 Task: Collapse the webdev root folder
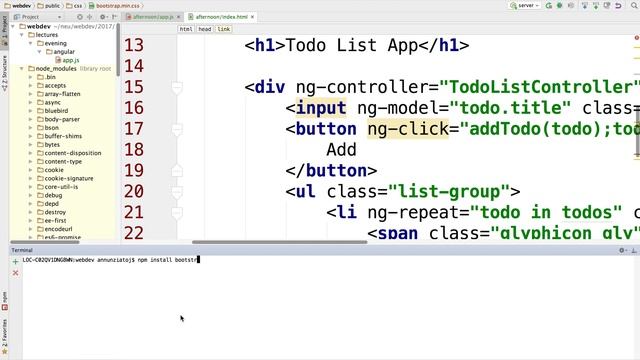point(13,26)
